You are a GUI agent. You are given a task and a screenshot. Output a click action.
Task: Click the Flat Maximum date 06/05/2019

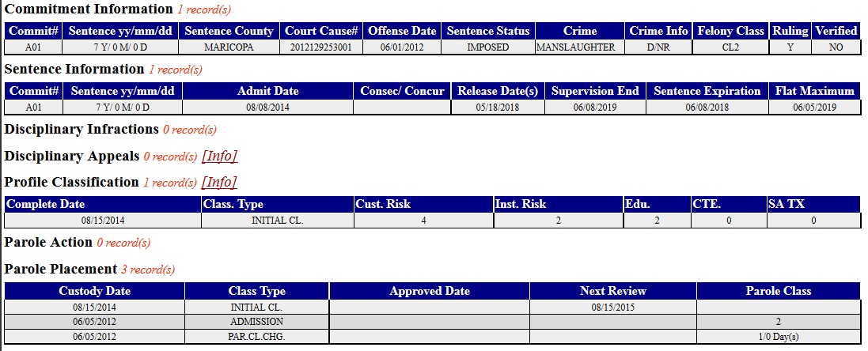815,108
